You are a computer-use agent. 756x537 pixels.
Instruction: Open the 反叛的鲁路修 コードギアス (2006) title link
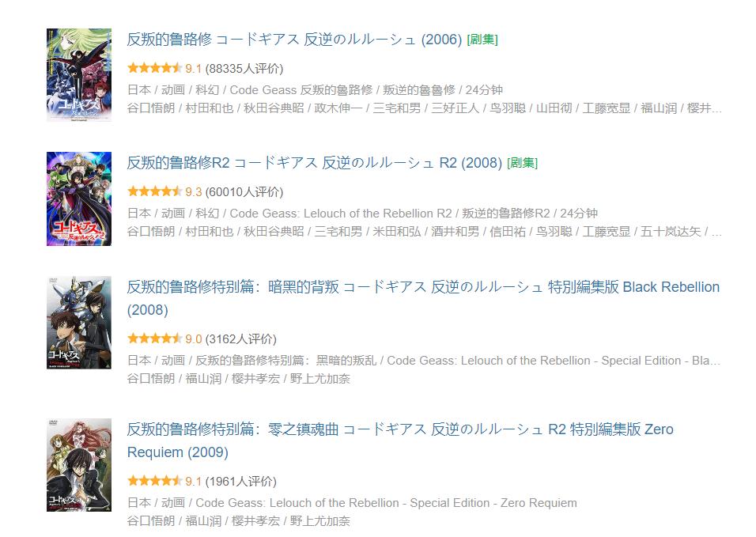click(294, 40)
